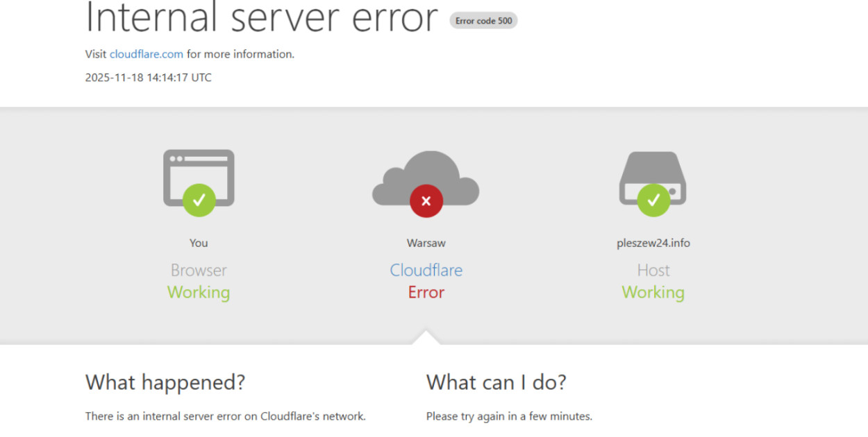Viewport: 868px width, 437px height.
Task: Open the cloudflare.com link
Action: (147, 54)
